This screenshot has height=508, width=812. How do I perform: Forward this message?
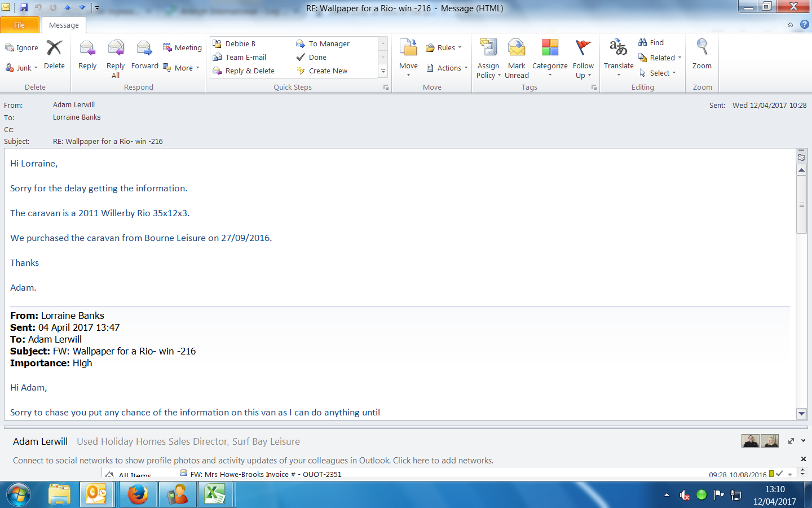[x=145, y=55]
